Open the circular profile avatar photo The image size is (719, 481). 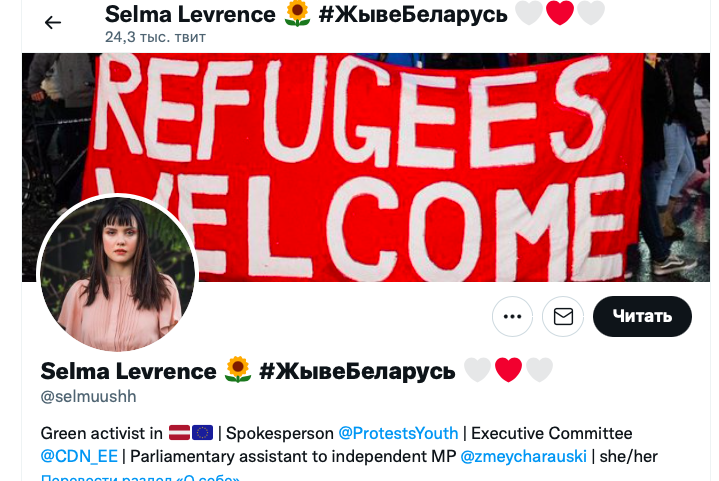point(117,274)
